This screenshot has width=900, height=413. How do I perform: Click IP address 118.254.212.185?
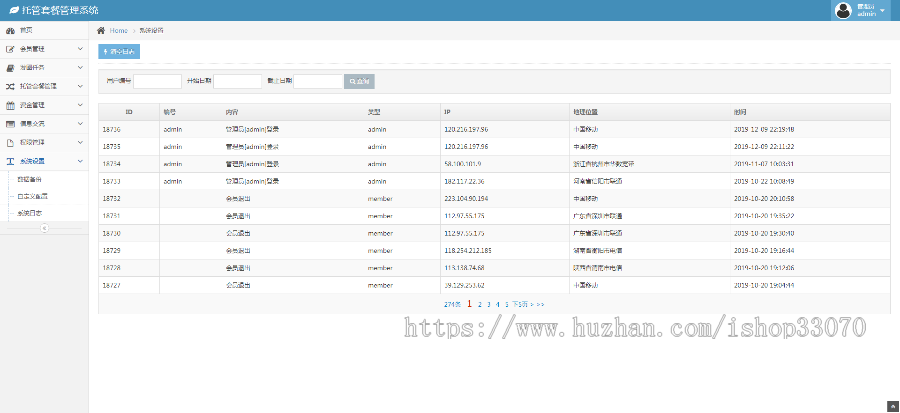pos(468,251)
